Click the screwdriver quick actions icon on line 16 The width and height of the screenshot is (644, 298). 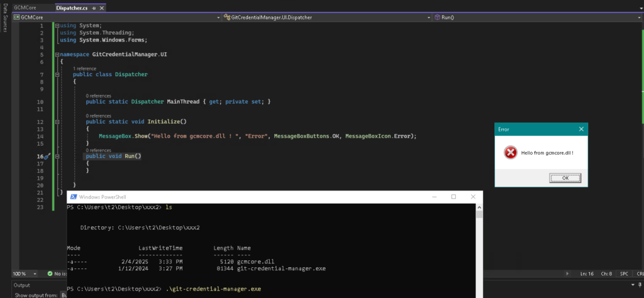click(47, 156)
